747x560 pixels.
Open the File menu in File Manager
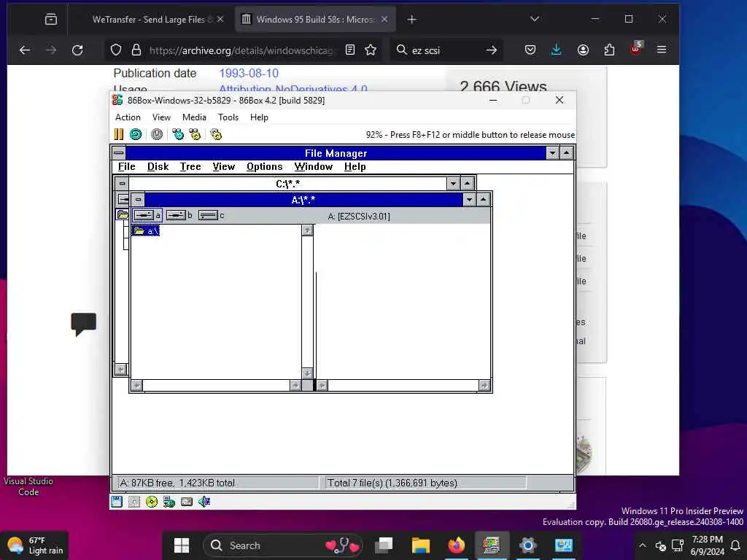coord(127,167)
